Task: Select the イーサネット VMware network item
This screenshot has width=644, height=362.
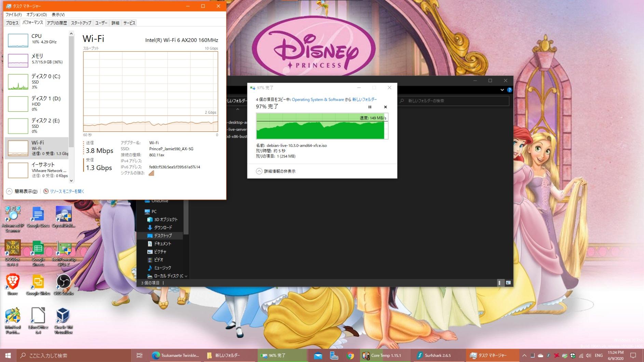Action: point(37,170)
